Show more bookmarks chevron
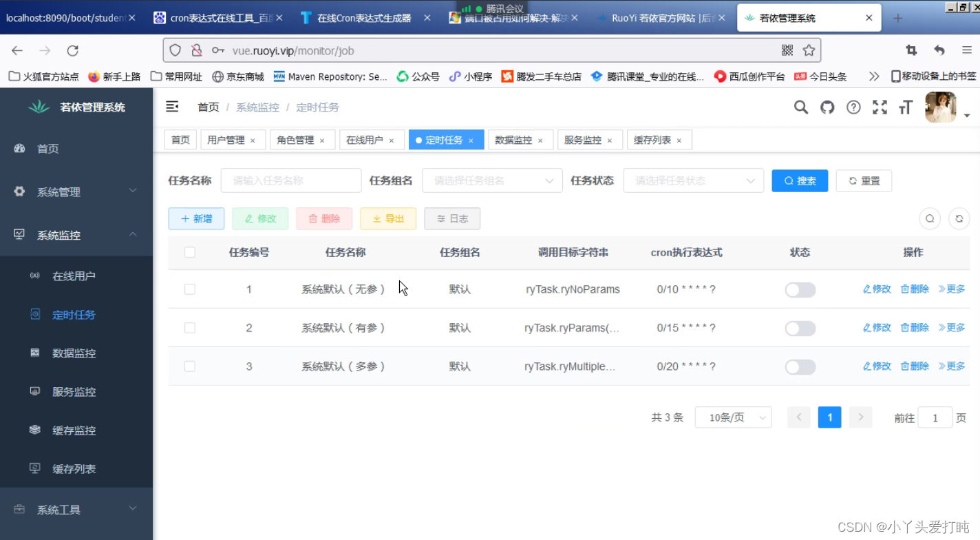 [x=874, y=76]
